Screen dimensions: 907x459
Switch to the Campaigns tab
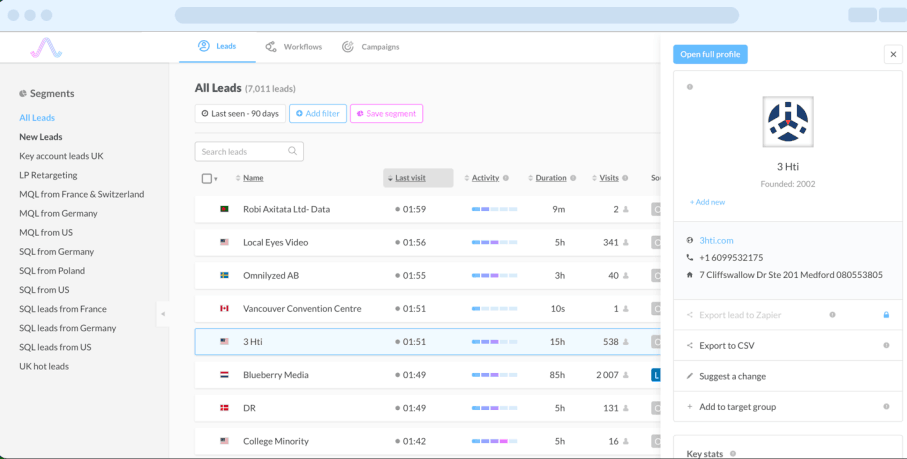coord(370,47)
